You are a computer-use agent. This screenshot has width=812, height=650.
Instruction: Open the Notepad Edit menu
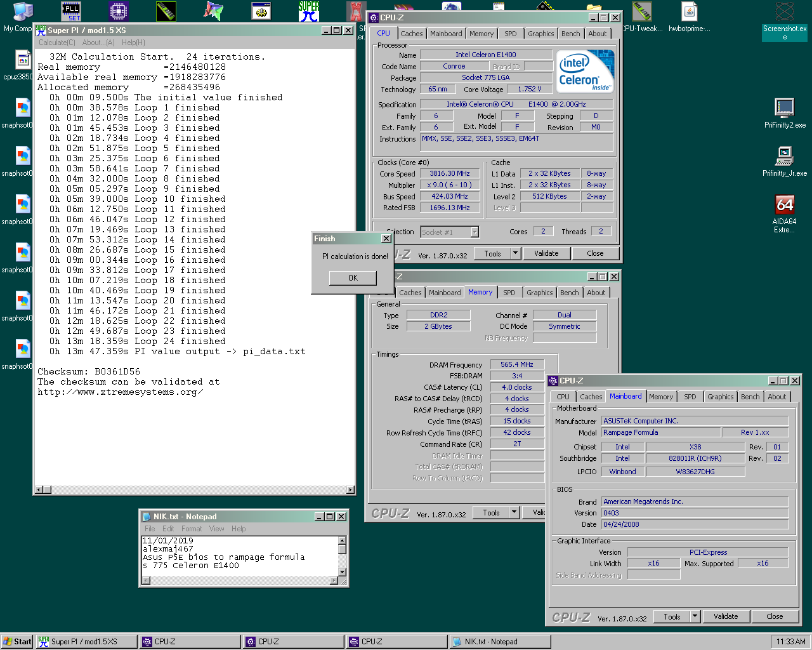(x=168, y=529)
